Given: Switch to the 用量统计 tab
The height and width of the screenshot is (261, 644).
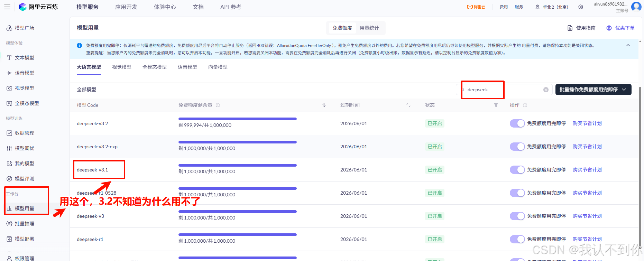Looking at the screenshot, I should coord(369,28).
